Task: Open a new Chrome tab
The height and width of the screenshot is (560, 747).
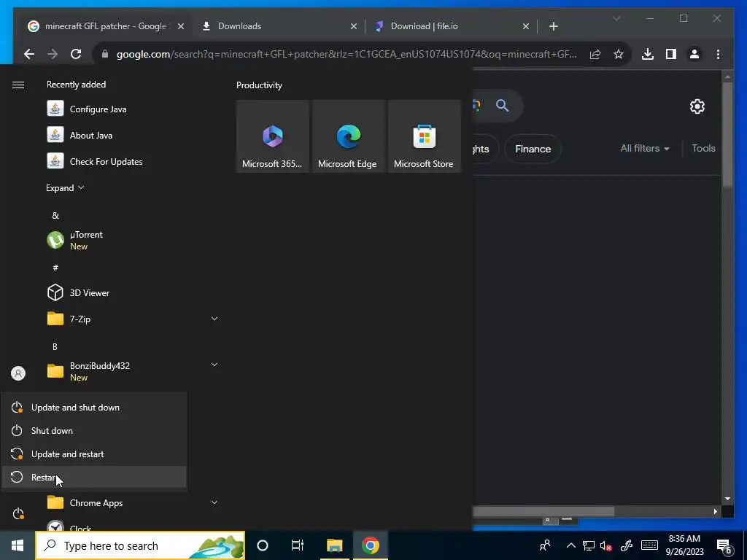Action: click(554, 26)
